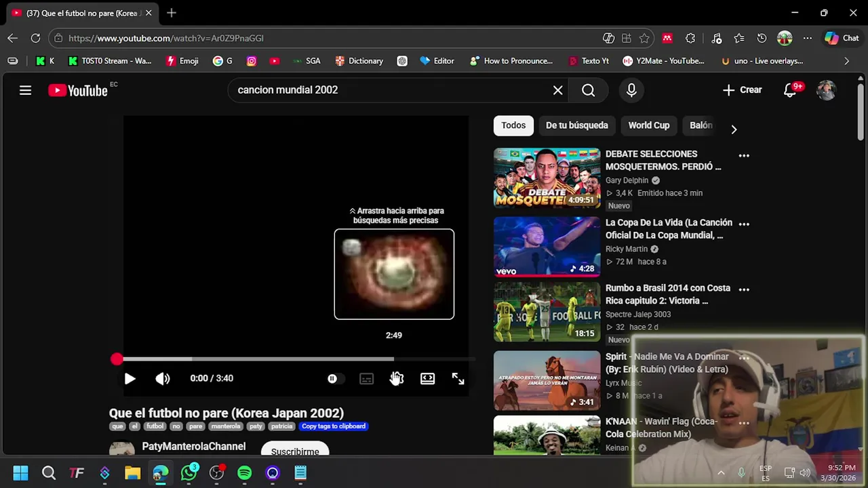This screenshot has width=868, height=488.
Task: Open the YouTube hamburger guide menu
Action: (x=25, y=90)
